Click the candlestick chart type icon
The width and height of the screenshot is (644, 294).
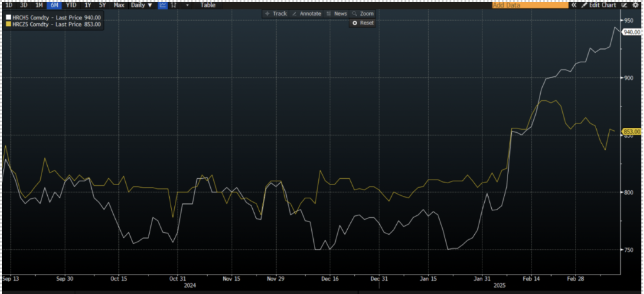tap(174, 5)
